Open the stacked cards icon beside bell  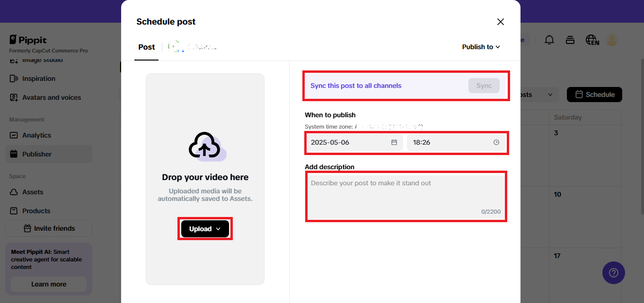[570, 40]
